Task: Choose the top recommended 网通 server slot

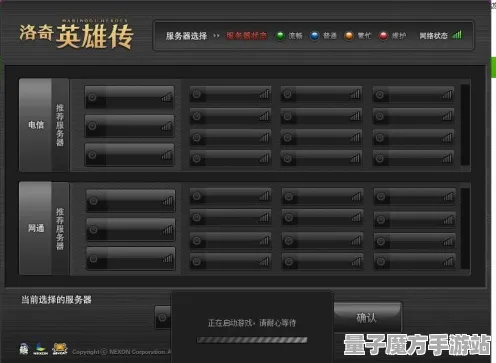Action: (x=131, y=201)
